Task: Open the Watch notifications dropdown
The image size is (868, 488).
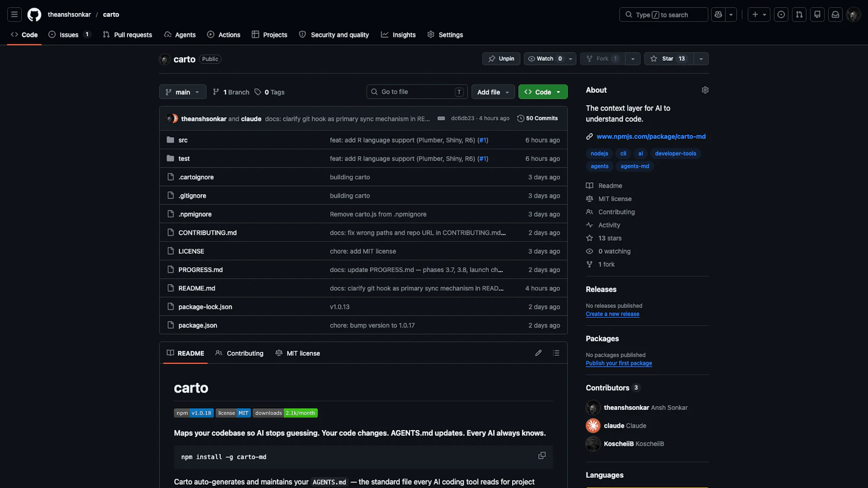Action: (x=550, y=59)
